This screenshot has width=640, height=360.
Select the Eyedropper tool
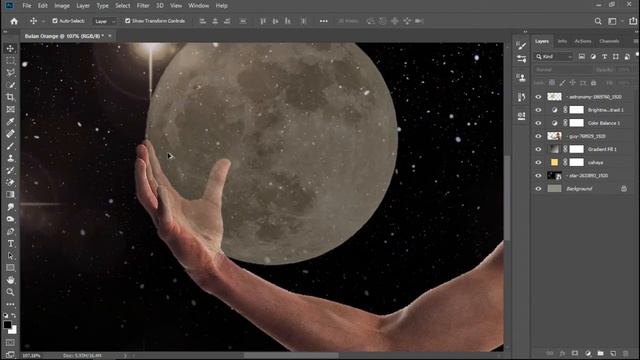(x=10, y=121)
